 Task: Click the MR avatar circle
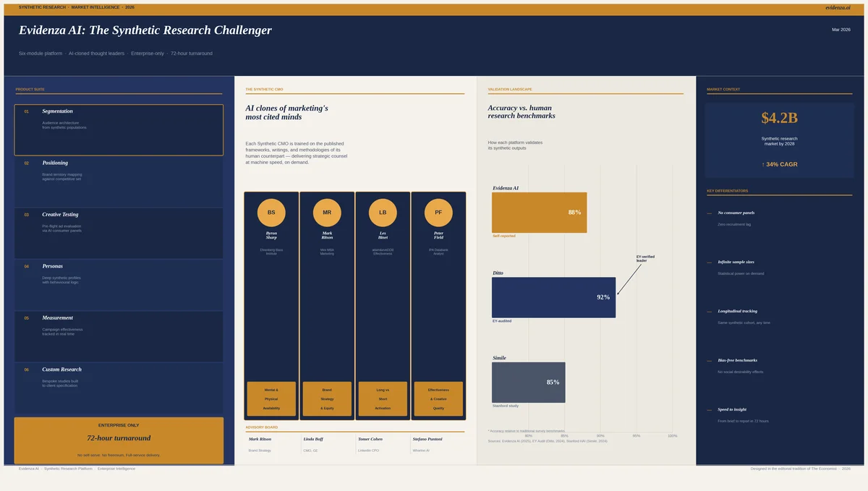click(327, 213)
